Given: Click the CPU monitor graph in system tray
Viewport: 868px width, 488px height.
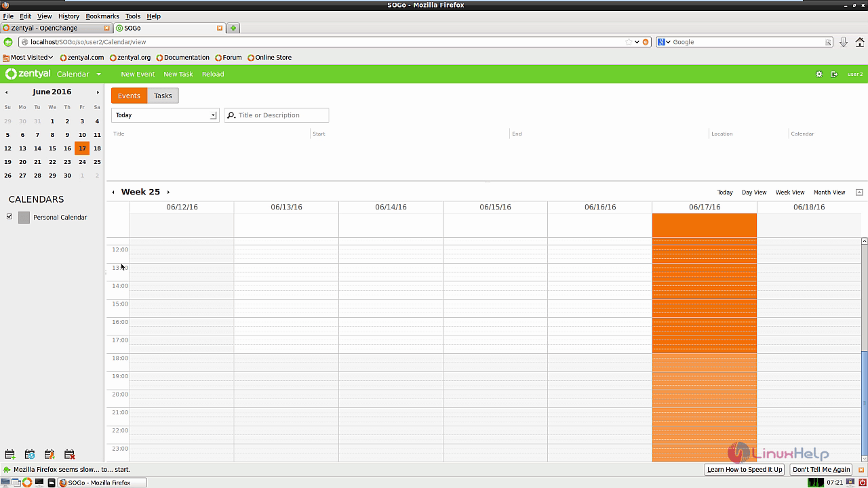Looking at the screenshot, I should pyautogui.click(x=816, y=483).
